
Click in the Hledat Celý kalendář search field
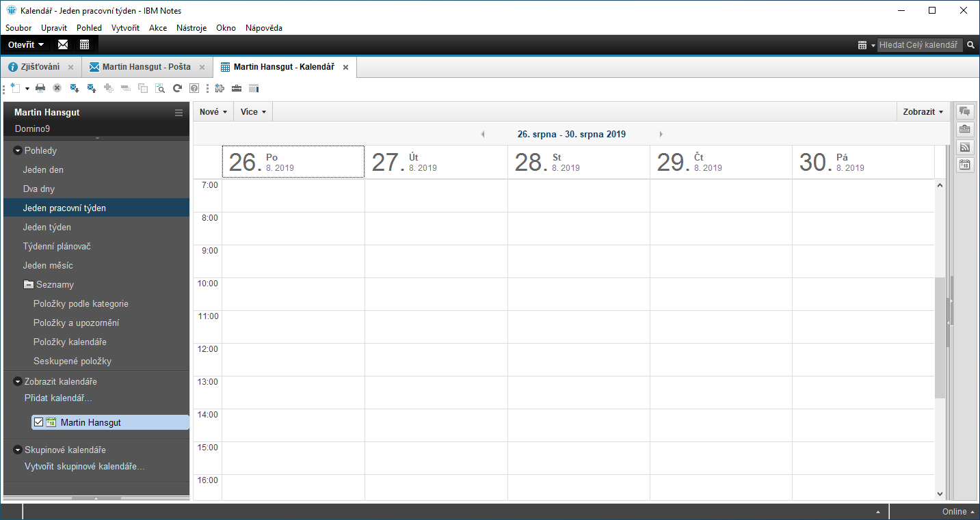tap(918, 45)
